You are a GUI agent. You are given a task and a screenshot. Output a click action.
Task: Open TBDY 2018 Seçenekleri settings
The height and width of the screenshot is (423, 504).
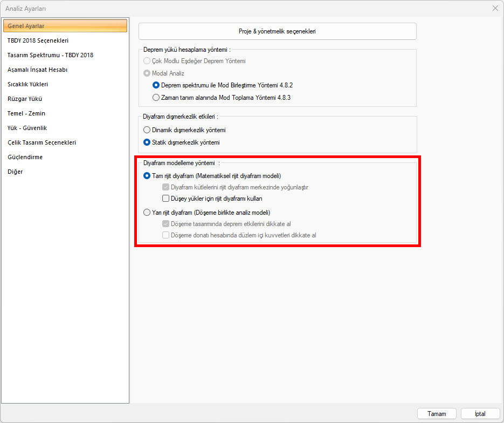pyautogui.click(x=38, y=40)
